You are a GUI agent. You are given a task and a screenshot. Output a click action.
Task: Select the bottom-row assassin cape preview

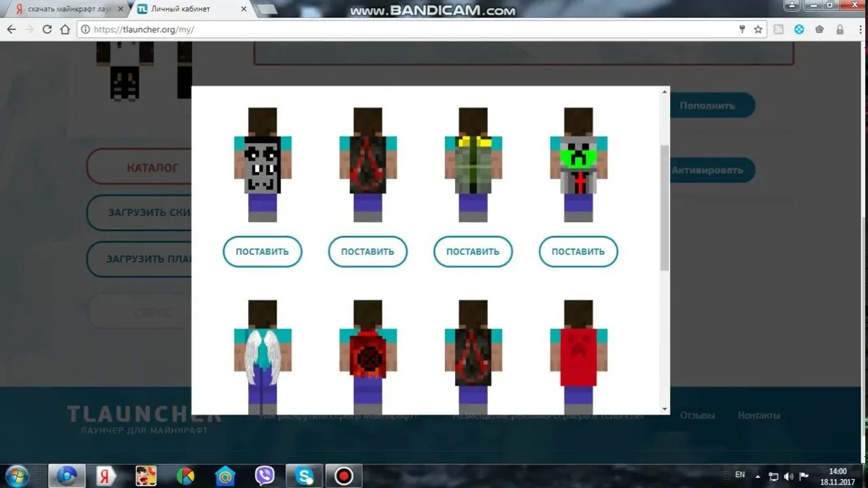(x=473, y=357)
